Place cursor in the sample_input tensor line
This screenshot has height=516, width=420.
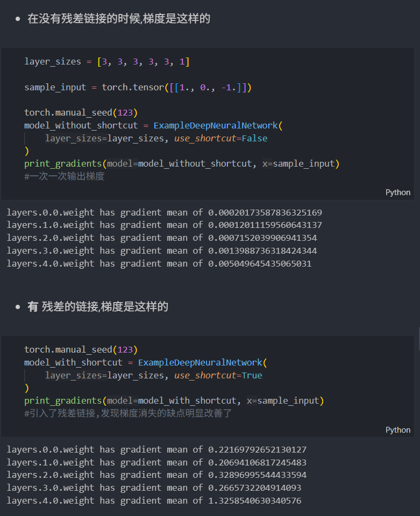[138, 87]
